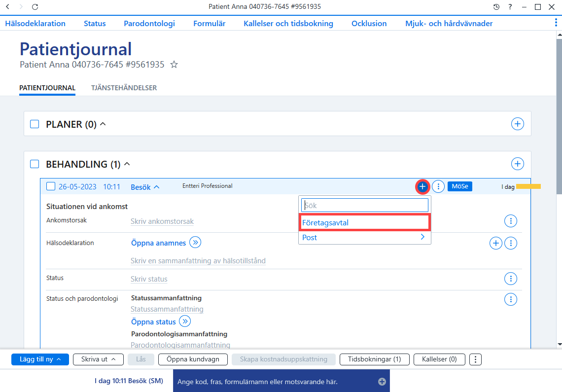Open the Lägg till ny dropdown
562x392 pixels.
40,359
